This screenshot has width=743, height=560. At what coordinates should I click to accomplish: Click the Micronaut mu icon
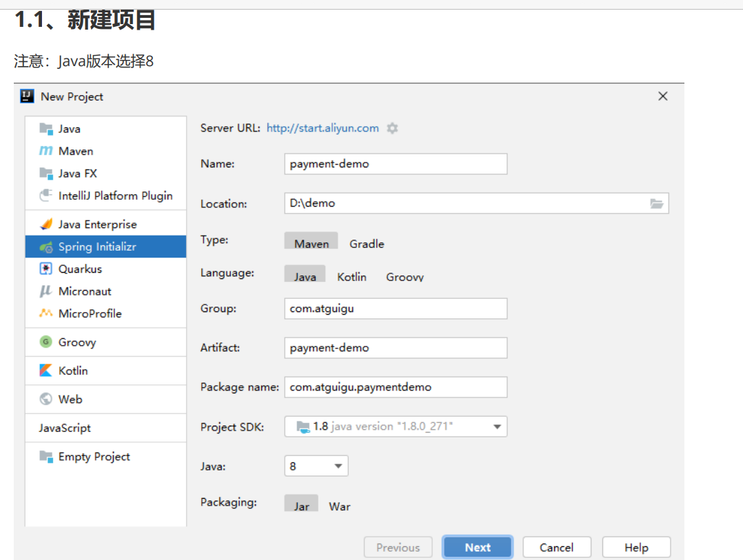coord(46,291)
